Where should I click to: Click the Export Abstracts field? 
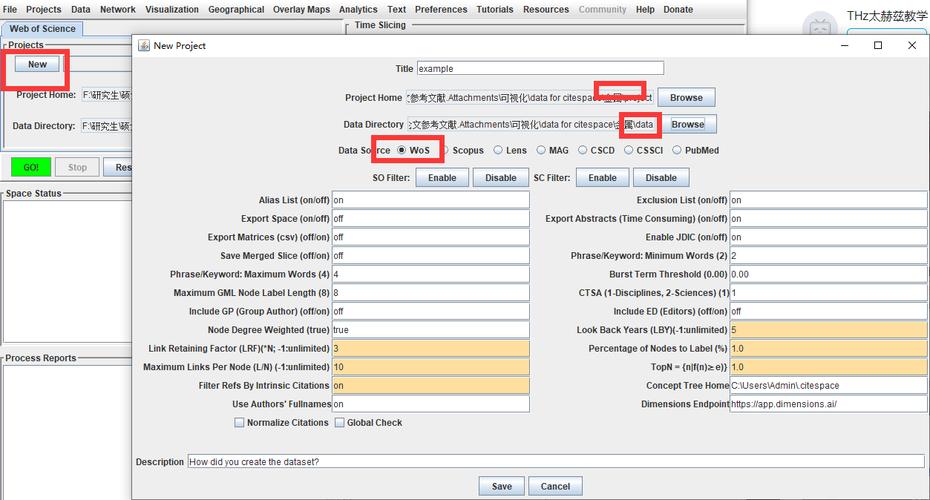tap(829, 218)
